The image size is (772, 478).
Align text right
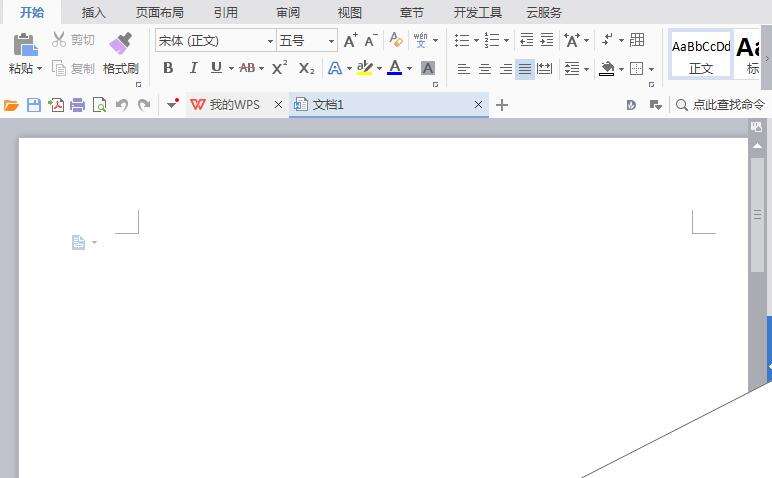pyautogui.click(x=506, y=69)
